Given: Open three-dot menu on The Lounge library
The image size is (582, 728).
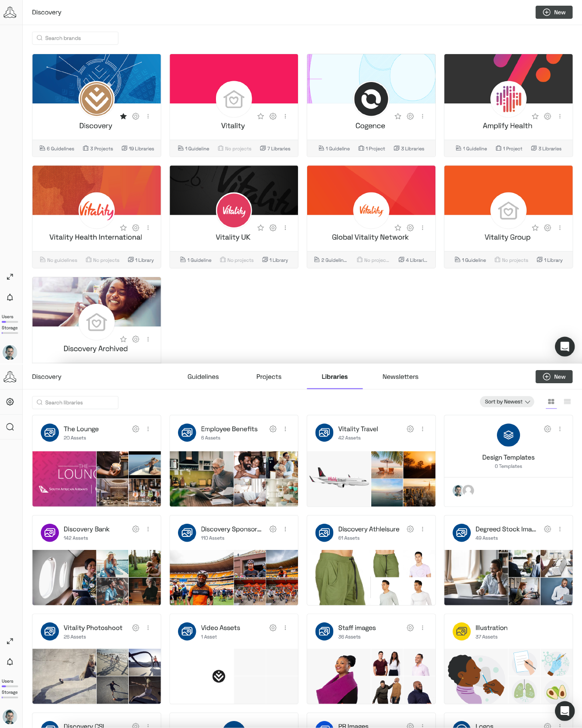Looking at the screenshot, I should (148, 429).
